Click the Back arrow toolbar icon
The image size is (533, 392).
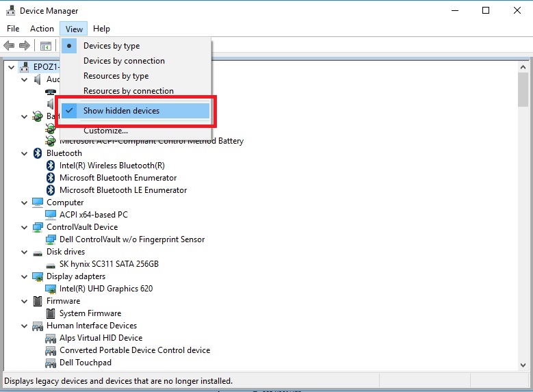click(9, 46)
